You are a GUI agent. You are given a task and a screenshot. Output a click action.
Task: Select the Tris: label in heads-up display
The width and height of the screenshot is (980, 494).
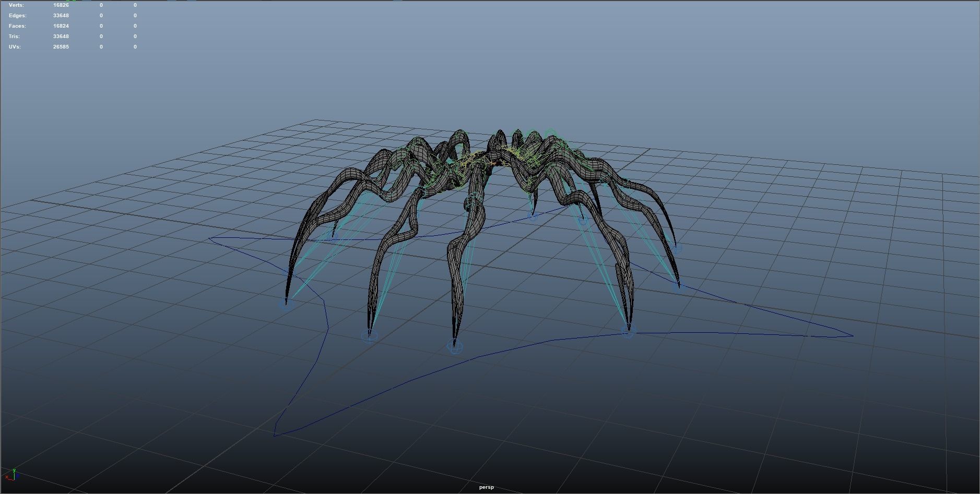coord(14,37)
